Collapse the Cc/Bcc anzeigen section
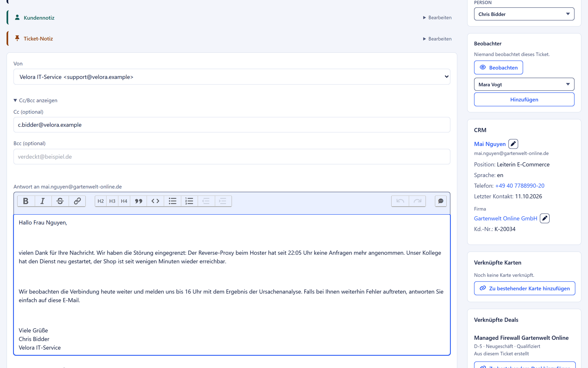The height and width of the screenshot is (368, 588). coord(36,100)
